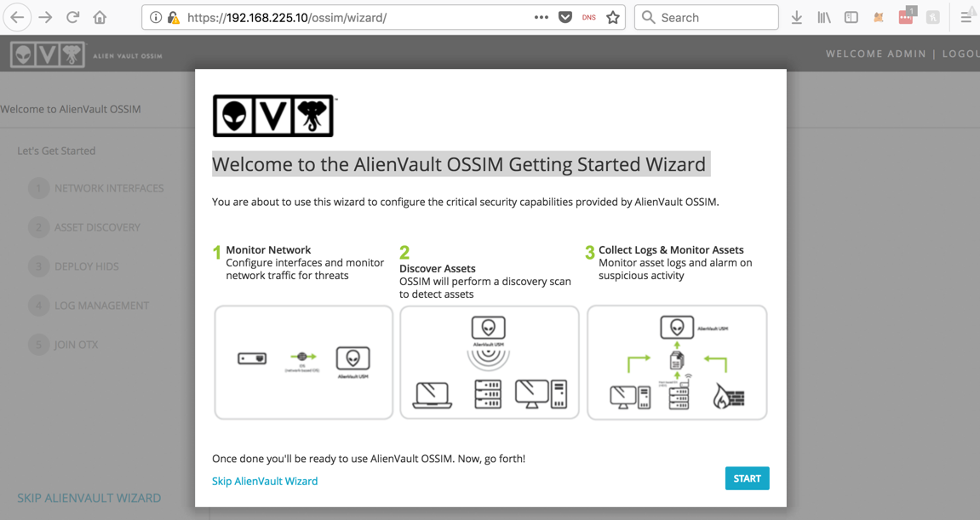980x520 pixels.
Task: Click the Monitor Network diagram image
Action: 304,363
